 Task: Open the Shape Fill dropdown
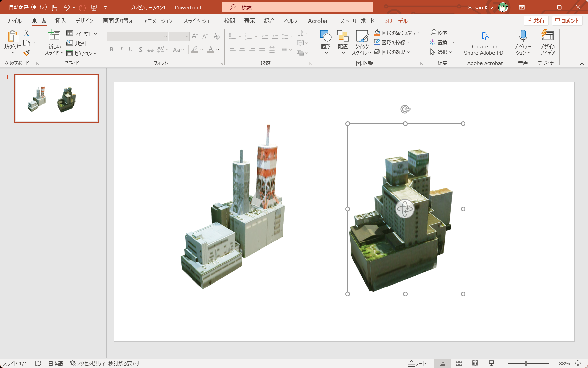[418, 33]
